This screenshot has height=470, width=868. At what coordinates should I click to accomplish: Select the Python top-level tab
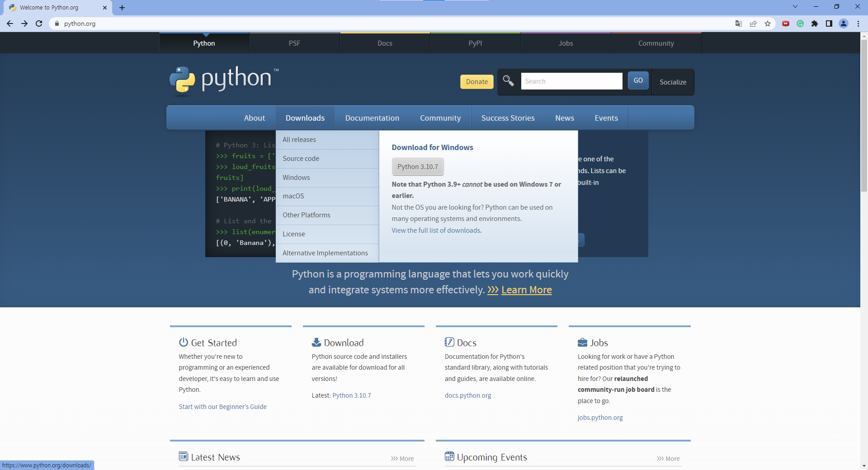click(x=204, y=43)
